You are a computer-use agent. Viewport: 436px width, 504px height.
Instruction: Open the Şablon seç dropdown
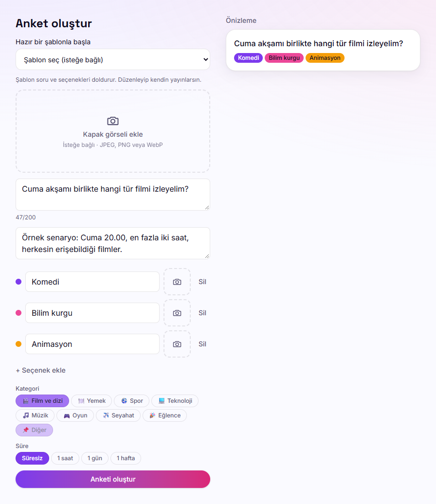(x=113, y=59)
